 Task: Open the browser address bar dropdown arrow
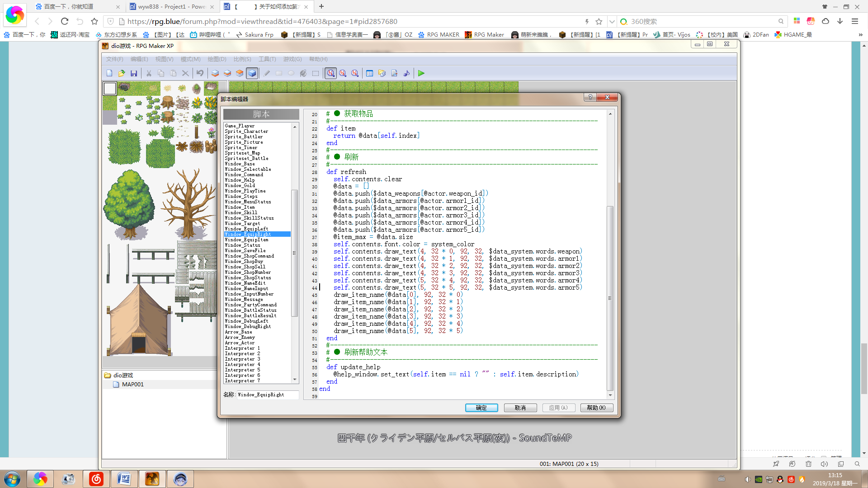[x=612, y=21]
